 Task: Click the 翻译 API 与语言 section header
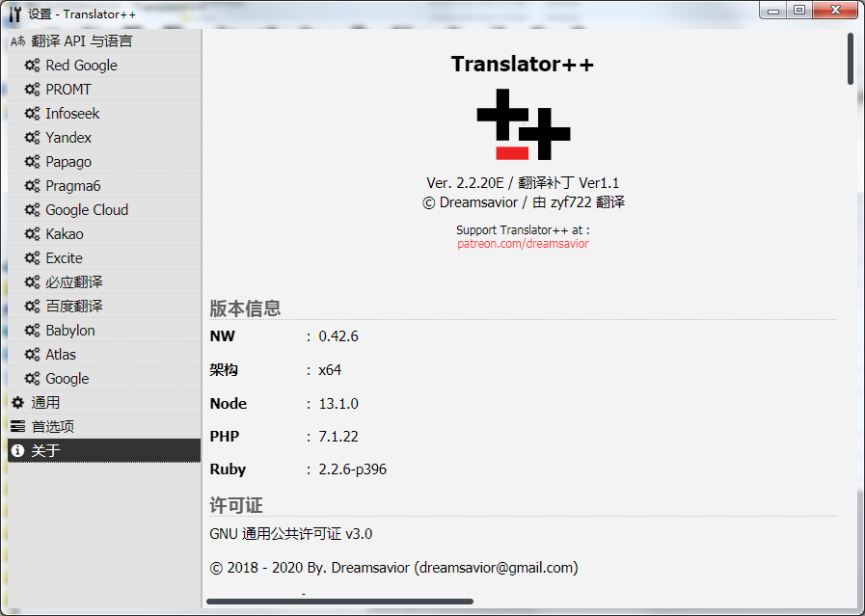click(x=104, y=41)
